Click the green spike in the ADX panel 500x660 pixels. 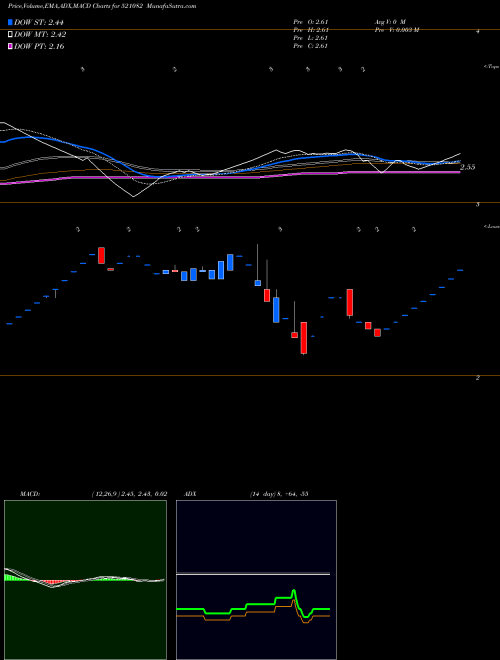[x=293, y=594]
